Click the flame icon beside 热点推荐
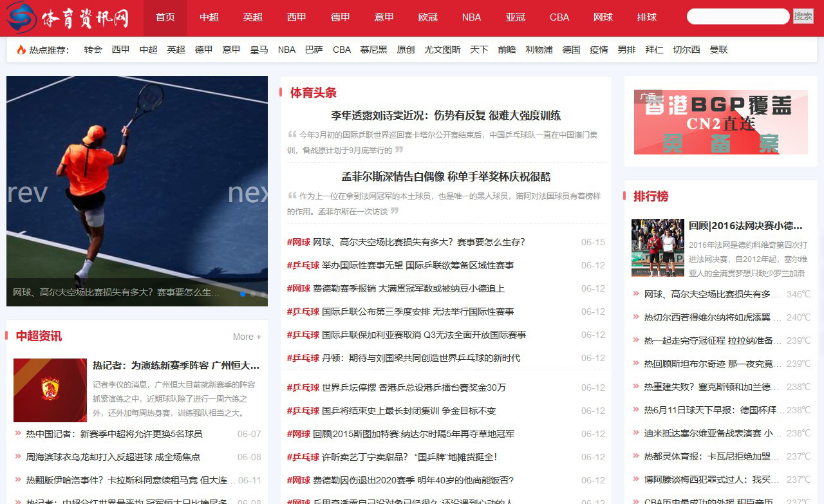The width and height of the screenshot is (824, 504). 21,50
